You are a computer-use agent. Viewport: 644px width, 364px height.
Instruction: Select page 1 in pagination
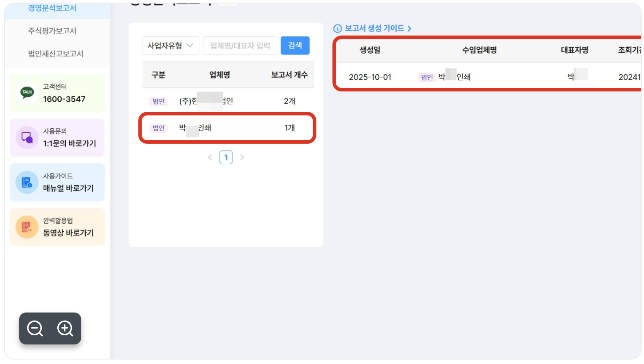226,157
